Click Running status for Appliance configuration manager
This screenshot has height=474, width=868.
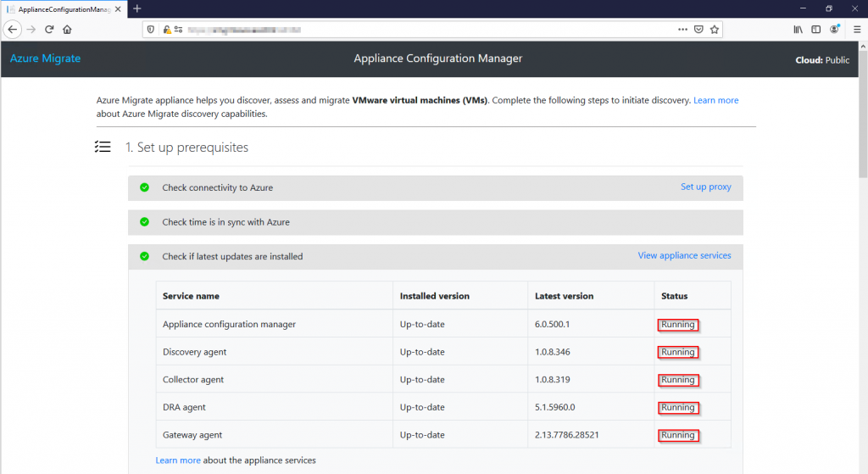(x=677, y=325)
